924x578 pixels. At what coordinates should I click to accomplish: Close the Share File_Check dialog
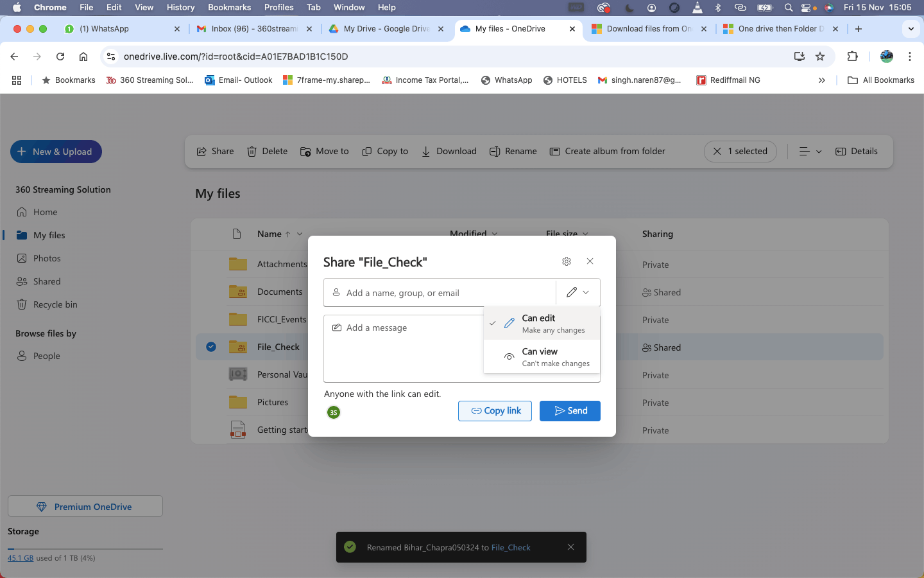coord(590,261)
